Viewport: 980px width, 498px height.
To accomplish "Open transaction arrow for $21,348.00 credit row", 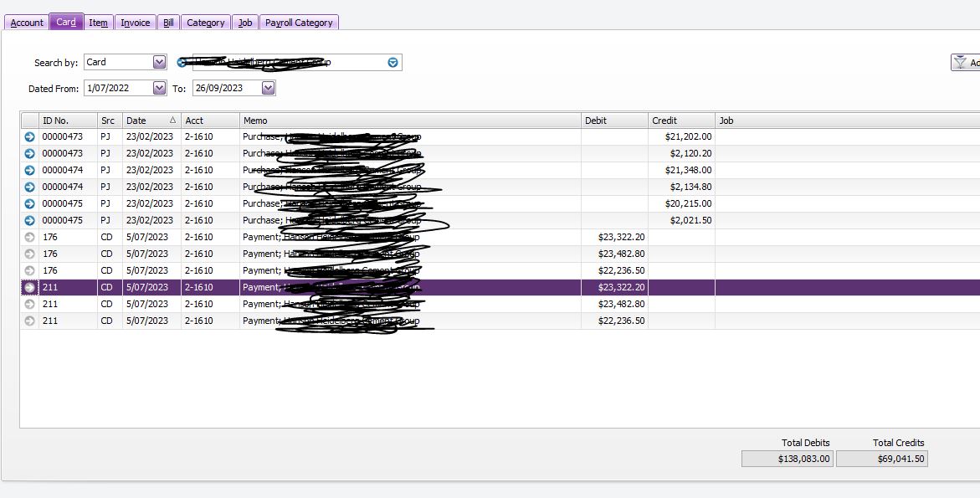I will [29, 170].
